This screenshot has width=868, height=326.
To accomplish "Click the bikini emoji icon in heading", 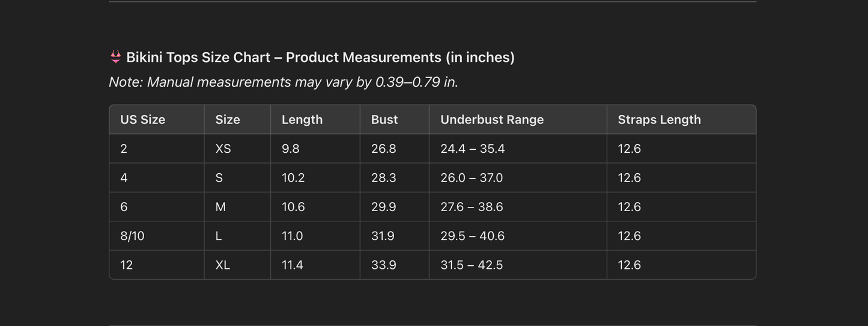I will 115,57.
